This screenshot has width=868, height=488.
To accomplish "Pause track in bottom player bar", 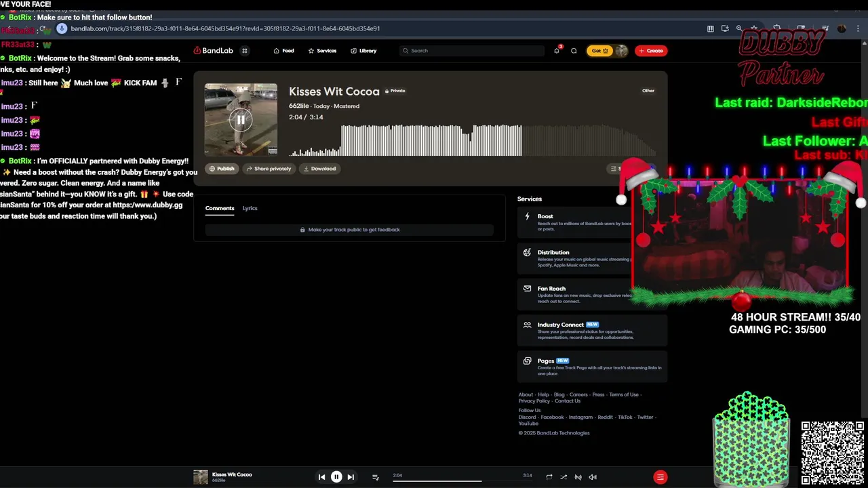I will pos(336,477).
